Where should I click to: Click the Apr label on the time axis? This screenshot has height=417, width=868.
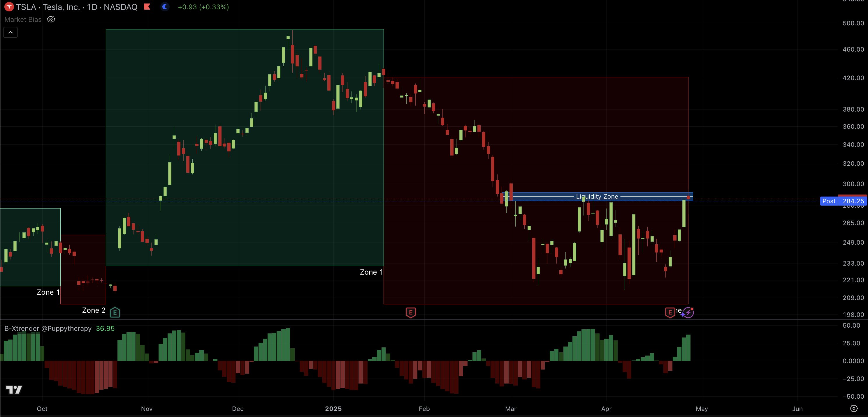coord(606,409)
